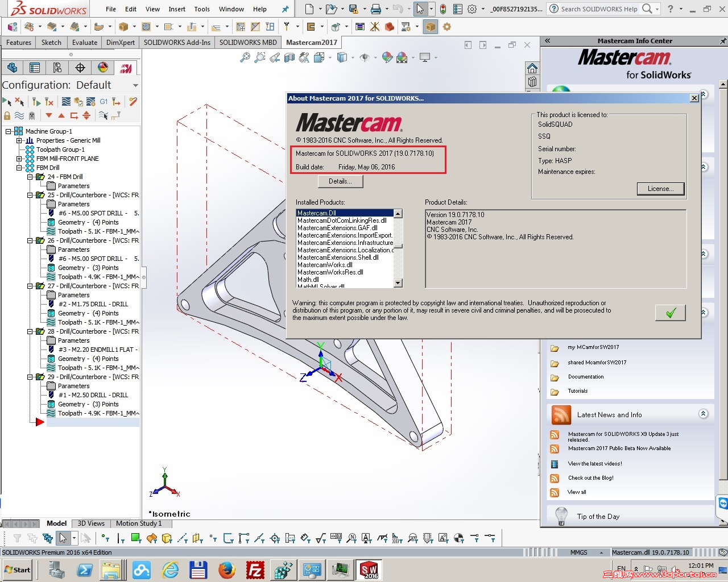Collapse the Machine Group-1 tree node
The height and width of the screenshot is (582, 728).
(x=9, y=131)
